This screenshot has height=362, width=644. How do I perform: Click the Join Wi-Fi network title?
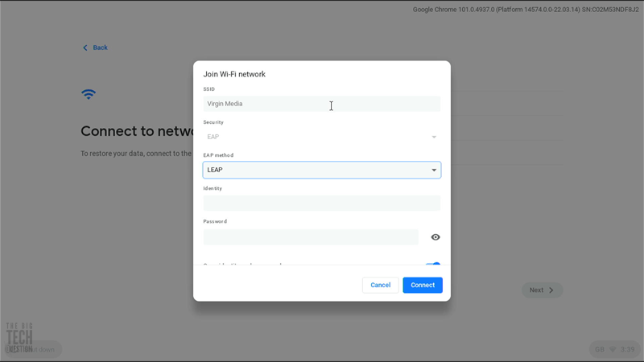click(234, 74)
